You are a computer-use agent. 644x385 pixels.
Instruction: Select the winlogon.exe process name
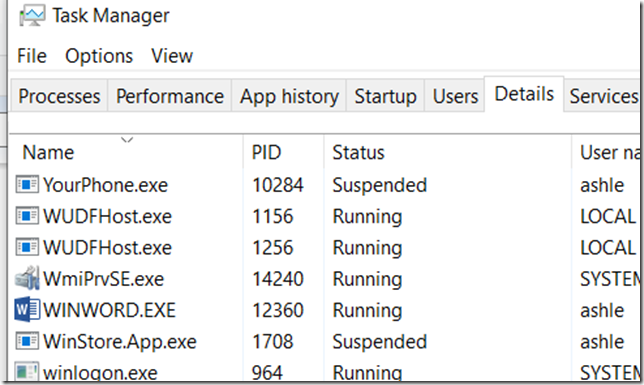pos(100,372)
